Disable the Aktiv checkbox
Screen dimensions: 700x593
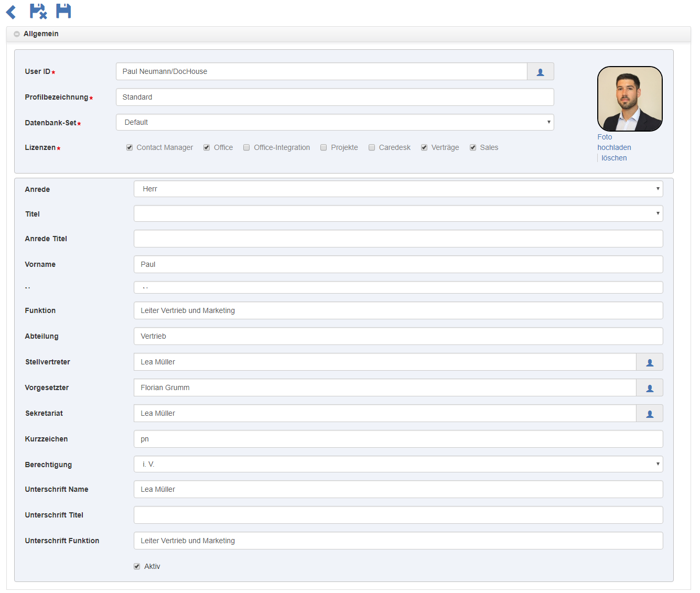pos(137,567)
